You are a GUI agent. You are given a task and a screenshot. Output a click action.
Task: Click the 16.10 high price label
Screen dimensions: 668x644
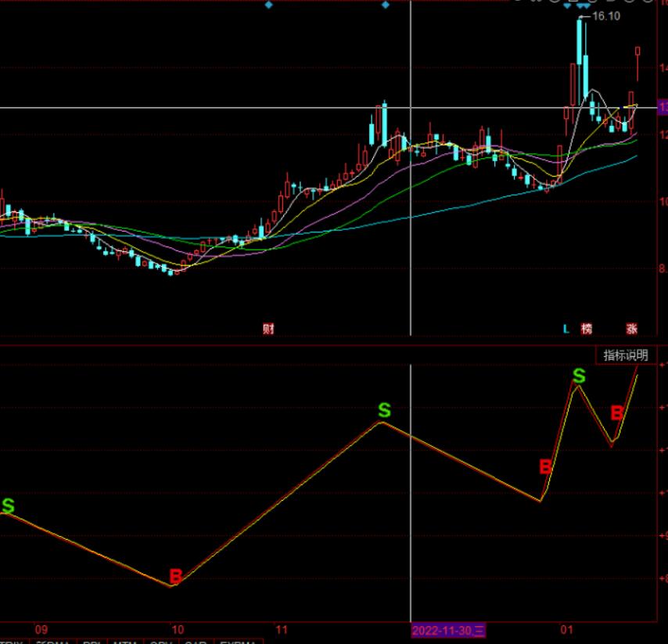point(606,16)
